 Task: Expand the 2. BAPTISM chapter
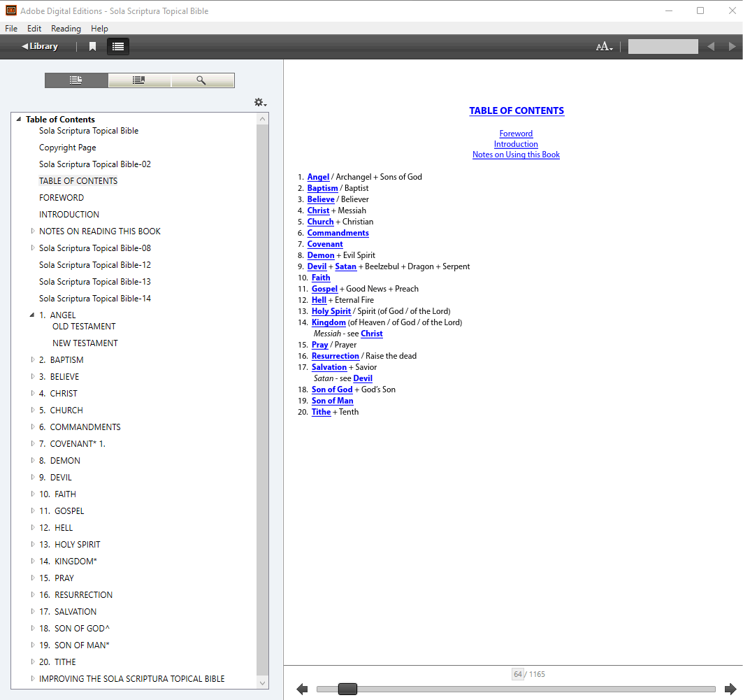coord(33,359)
